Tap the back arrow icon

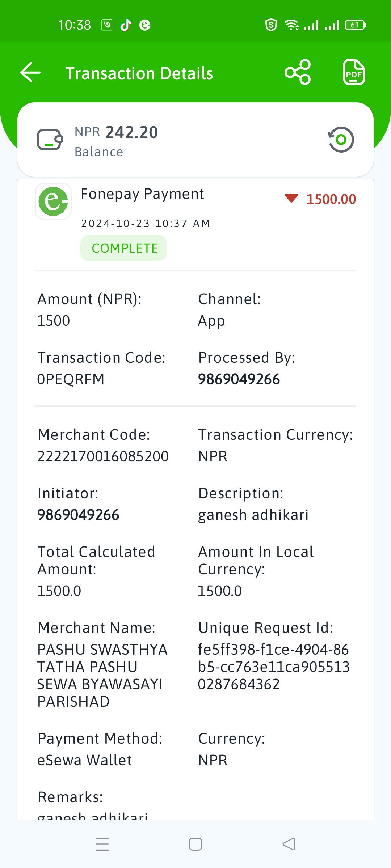30,72
